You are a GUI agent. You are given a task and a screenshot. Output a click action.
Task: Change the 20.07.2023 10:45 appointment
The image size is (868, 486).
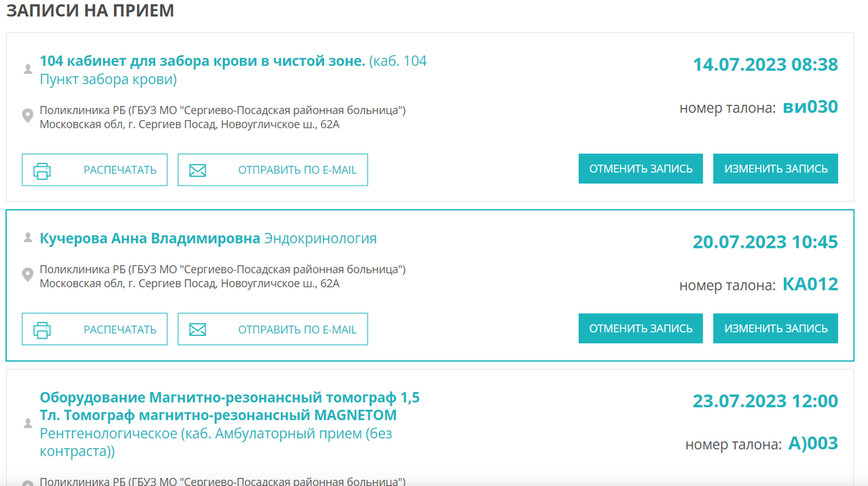776,329
